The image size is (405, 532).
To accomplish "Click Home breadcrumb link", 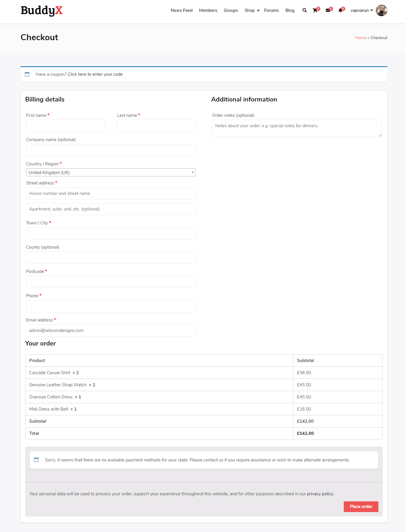I will [361, 38].
